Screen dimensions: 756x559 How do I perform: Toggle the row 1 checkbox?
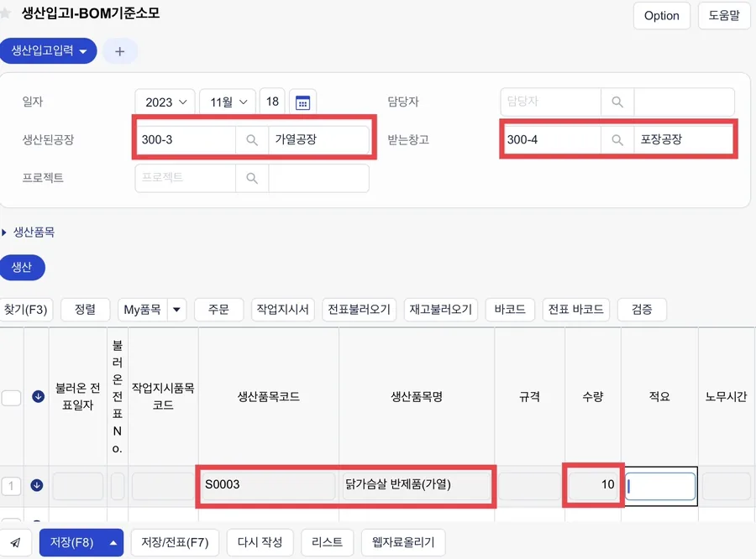click(x=11, y=486)
